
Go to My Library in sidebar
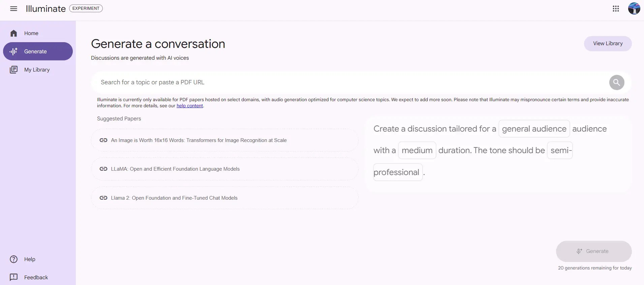(37, 70)
